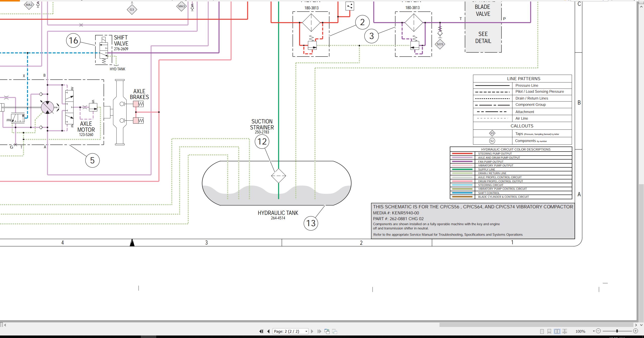This screenshot has width=644, height=338.
Task: Click the HYDRAULIC TANK 264-4514 label
Action: [278, 215]
